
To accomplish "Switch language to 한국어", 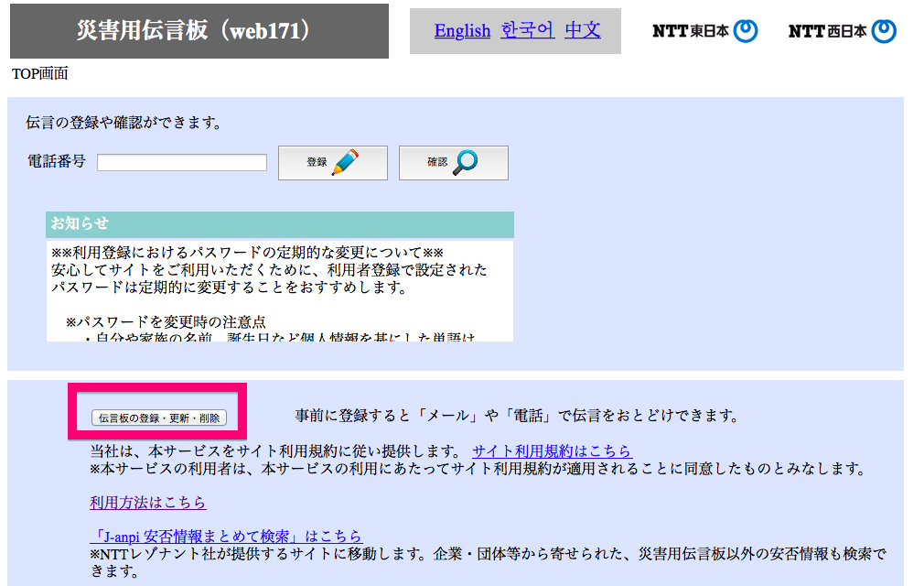I will click(527, 30).
